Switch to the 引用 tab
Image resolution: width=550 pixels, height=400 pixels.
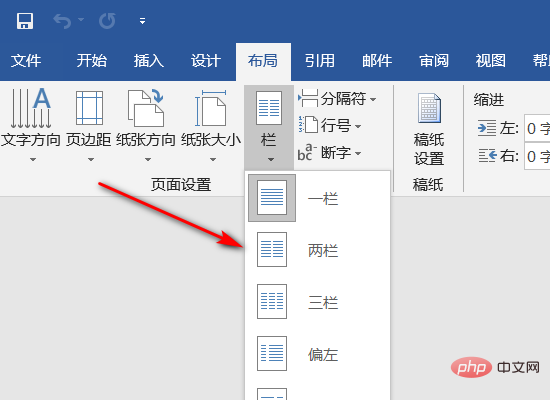[320, 61]
